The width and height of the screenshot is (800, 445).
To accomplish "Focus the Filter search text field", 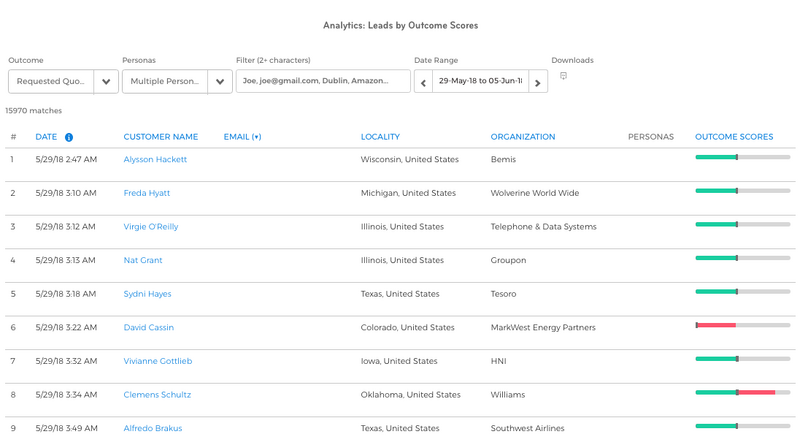I will [x=323, y=81].
